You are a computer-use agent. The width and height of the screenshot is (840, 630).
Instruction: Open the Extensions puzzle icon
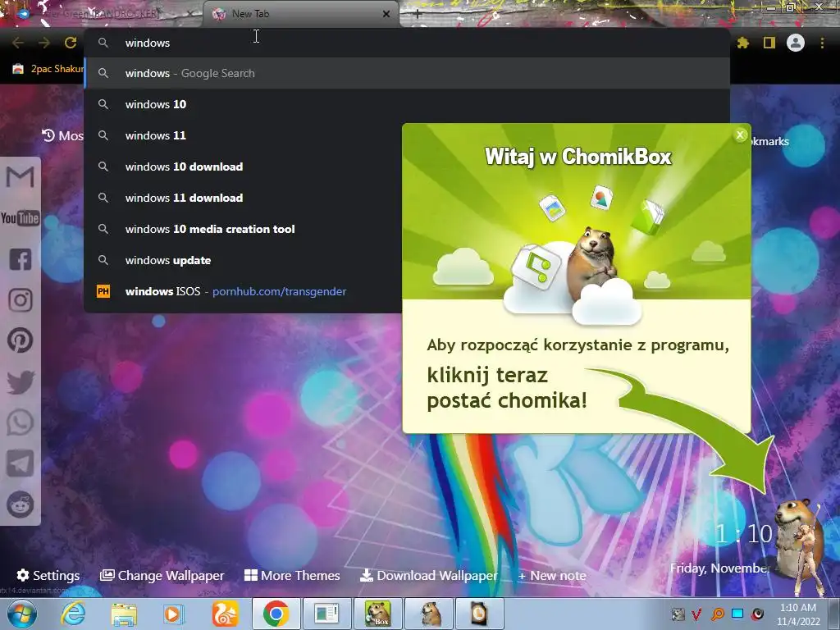coord(743,43)
